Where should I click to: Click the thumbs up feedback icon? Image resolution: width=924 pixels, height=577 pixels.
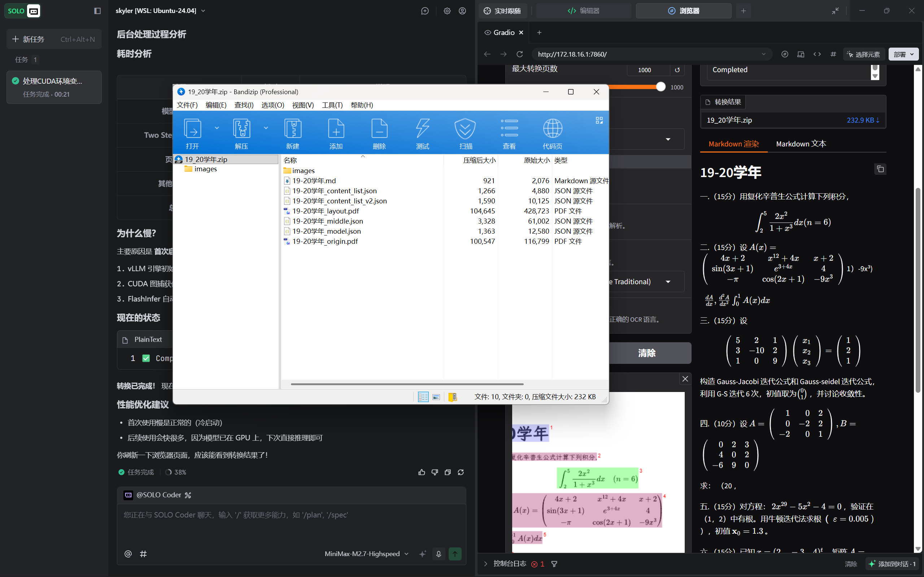(422, 472)
